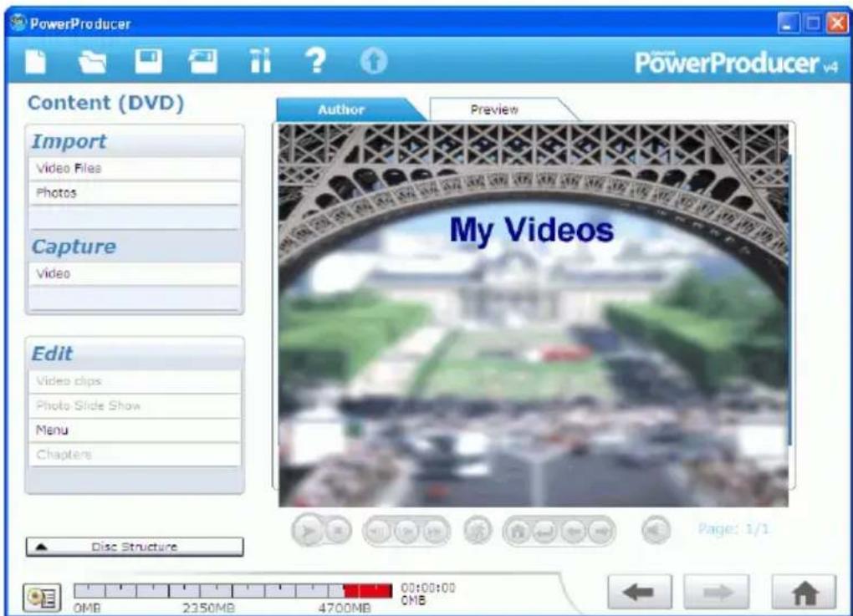The height and width of the screenshot is (616, 853).
Task: Go next with the right arrow button
Action: tap(717, 592)
